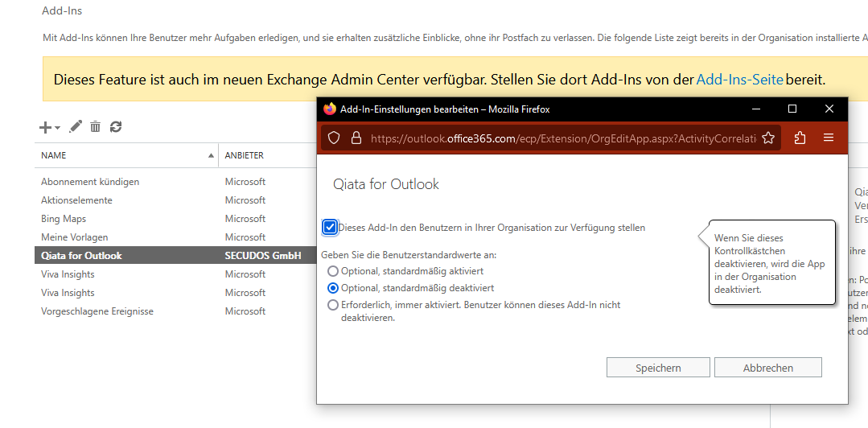Bookmark page with the star icon
868x428 pixels.
[x=768, y=138]
